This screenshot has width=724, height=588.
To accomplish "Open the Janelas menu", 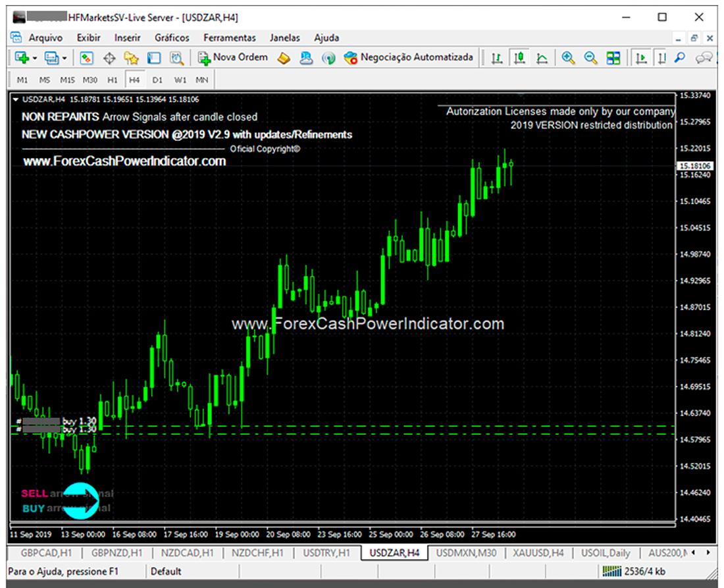I will (285, 38).
